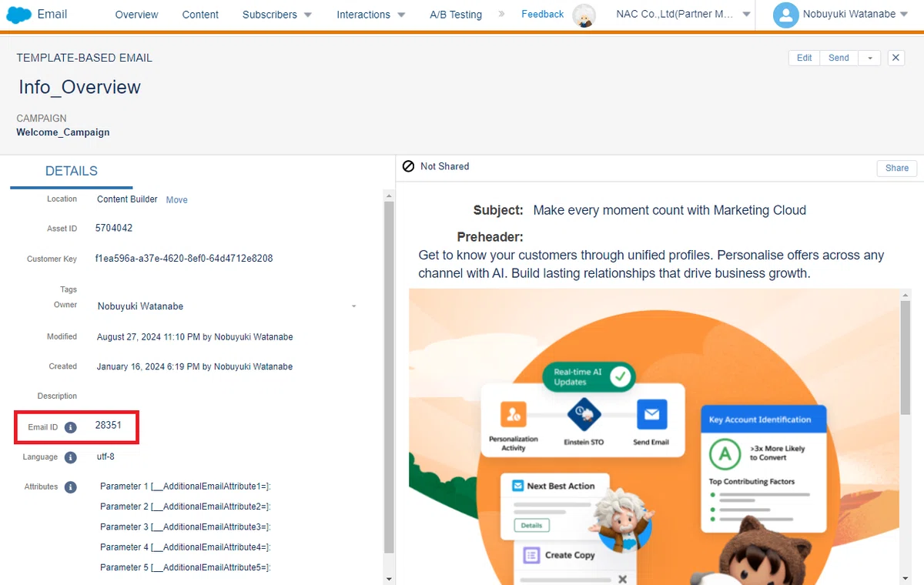Select the DETAILS tab

tap(72, 172)
